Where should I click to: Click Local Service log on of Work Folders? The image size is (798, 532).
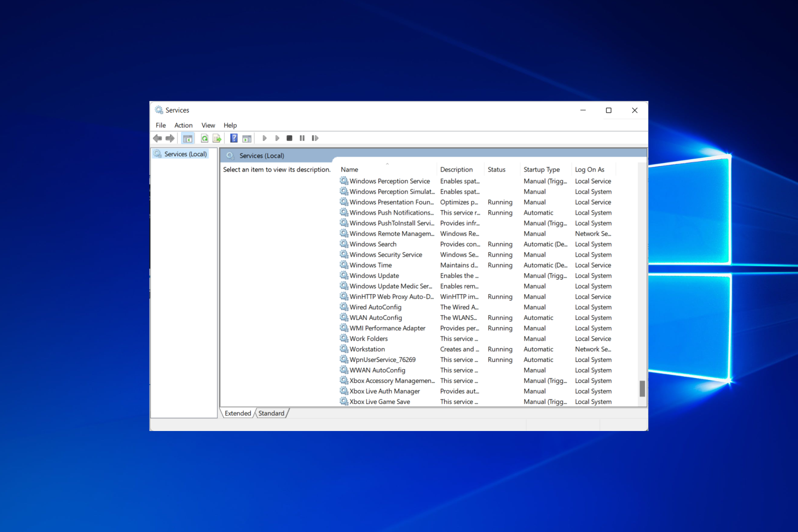tap(593, 339)
